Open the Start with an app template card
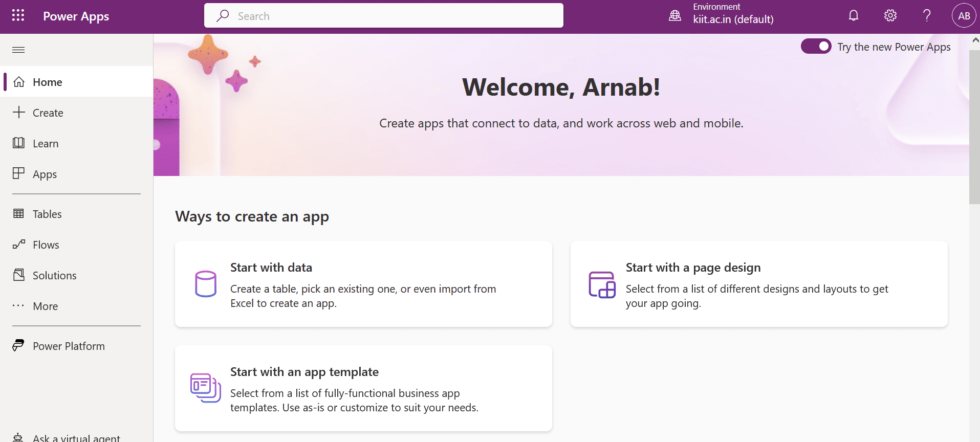 (363, 388)
